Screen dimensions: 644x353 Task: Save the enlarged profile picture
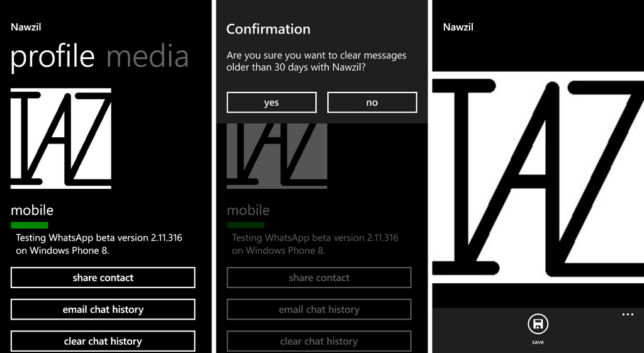pos(538,324)
